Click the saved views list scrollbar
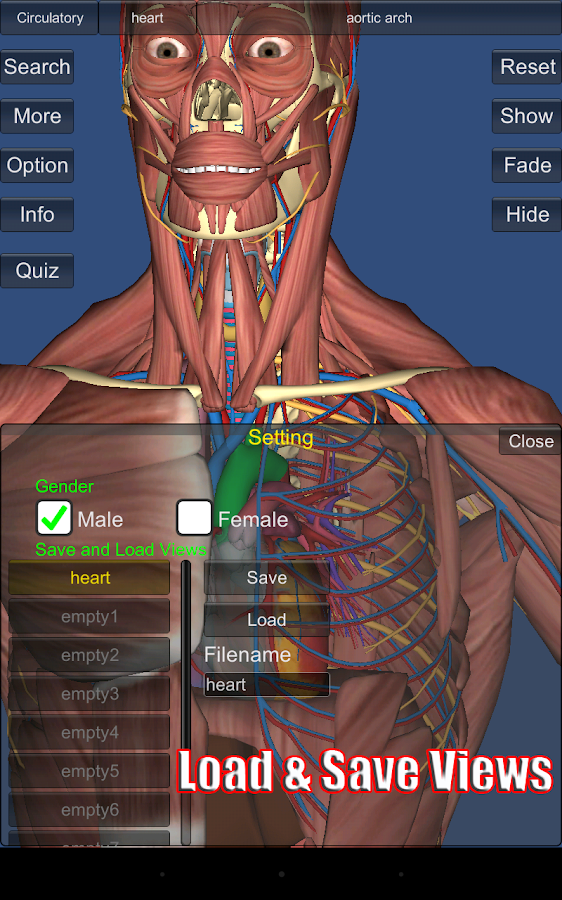Image resolution: width=562 pixels, height=900 pixels. tap(186, 703)
